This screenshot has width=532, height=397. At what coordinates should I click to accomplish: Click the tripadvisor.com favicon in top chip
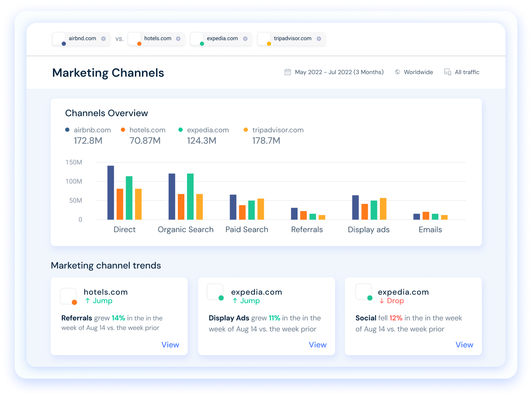264,39
